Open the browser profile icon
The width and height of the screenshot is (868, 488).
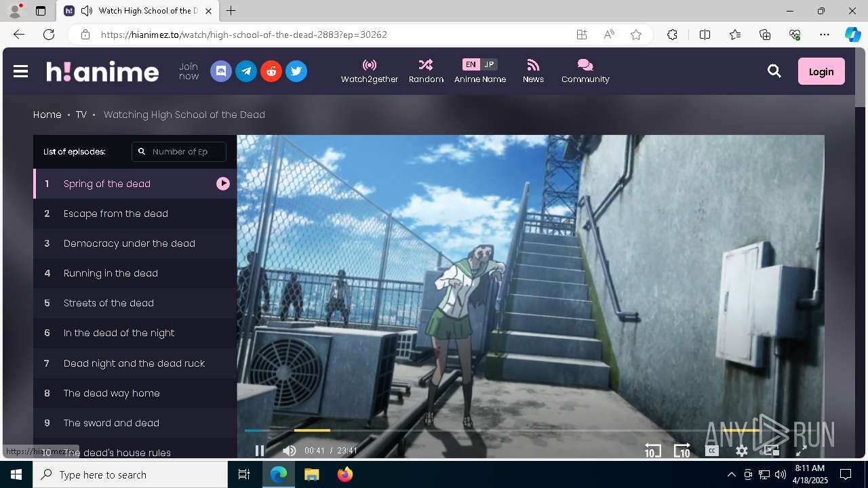pyautogui.click(x=15, y=10)
